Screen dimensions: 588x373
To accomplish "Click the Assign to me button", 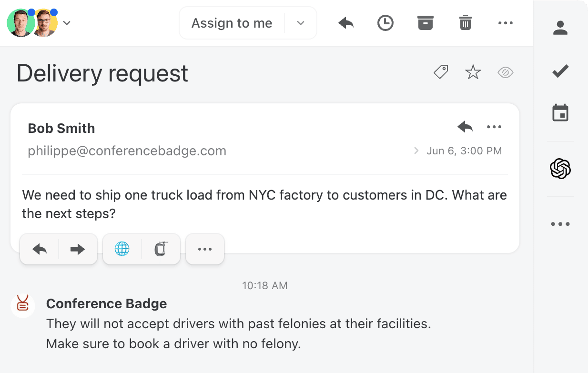I will point(232,22).
